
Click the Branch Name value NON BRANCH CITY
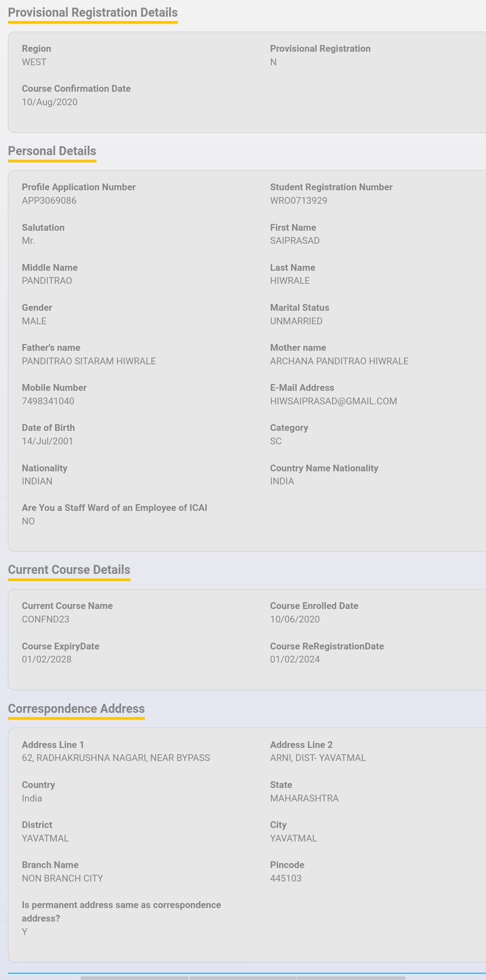point(63,878)
